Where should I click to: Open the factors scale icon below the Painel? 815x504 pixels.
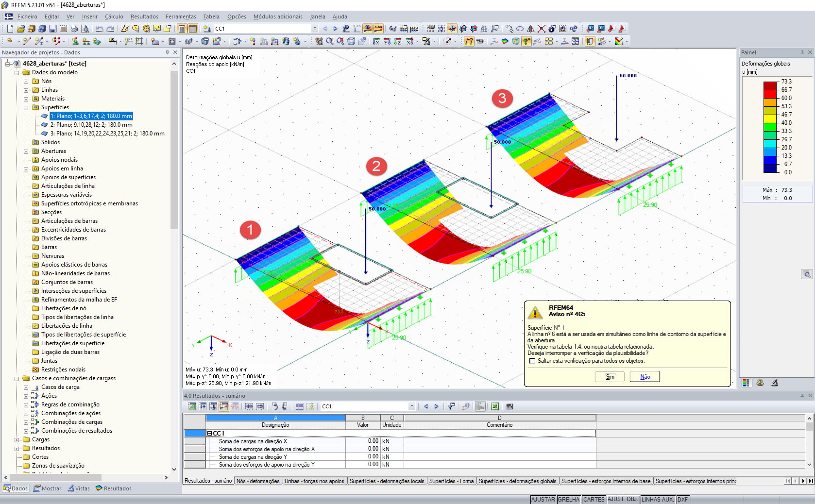[x=760, y=383]
